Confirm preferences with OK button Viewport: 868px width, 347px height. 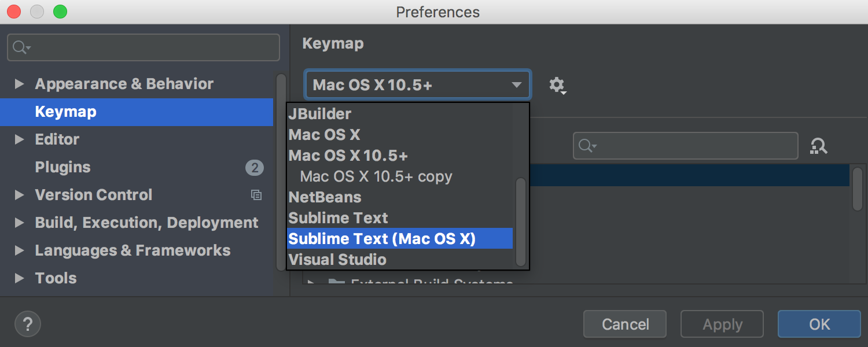pyautogui.click(x=819, y=324)
